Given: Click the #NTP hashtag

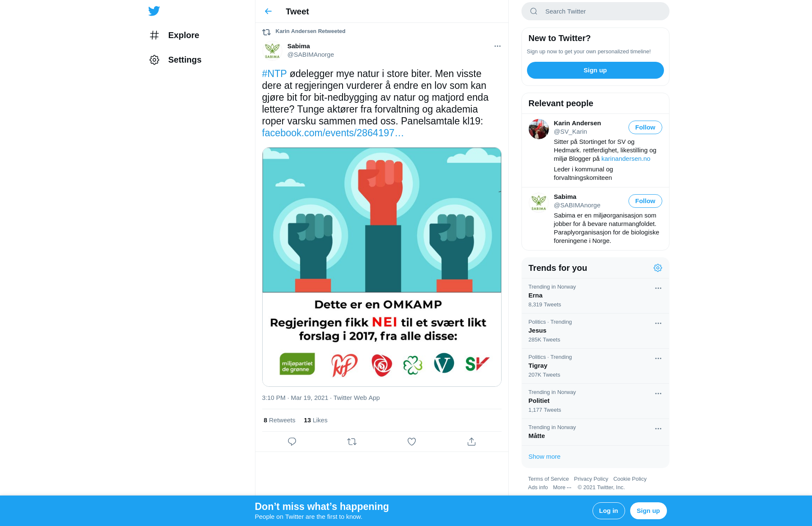Looking at the screenshot, I should [x=274, y=74].
